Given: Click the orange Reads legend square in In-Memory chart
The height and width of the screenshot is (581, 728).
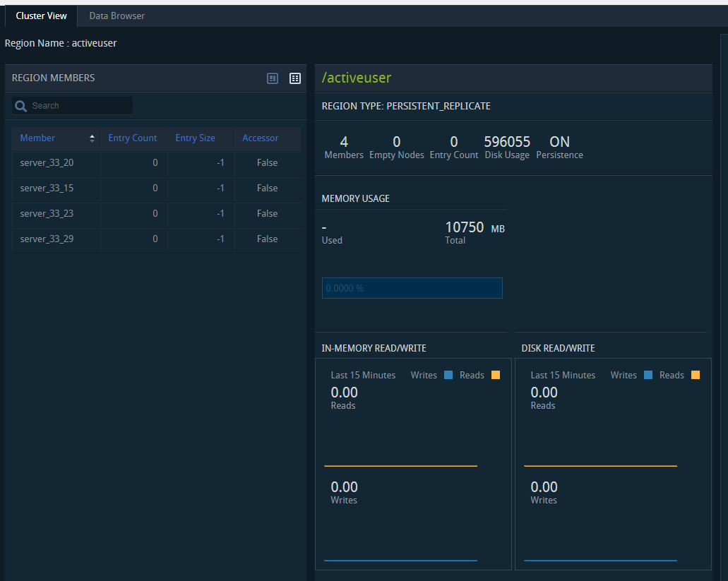Looking at the screenshot, I should 495,375.
